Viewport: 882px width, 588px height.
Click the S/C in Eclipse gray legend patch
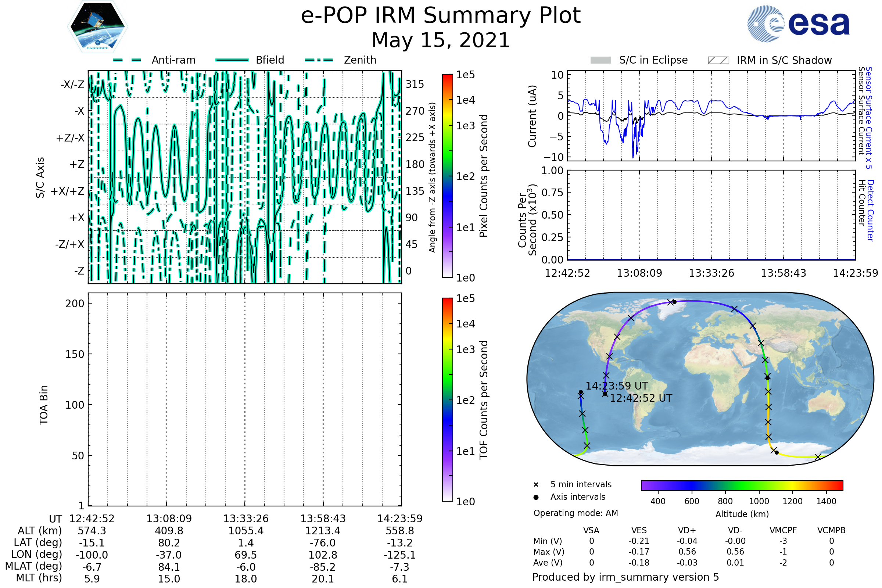click(x=600, y=60)
